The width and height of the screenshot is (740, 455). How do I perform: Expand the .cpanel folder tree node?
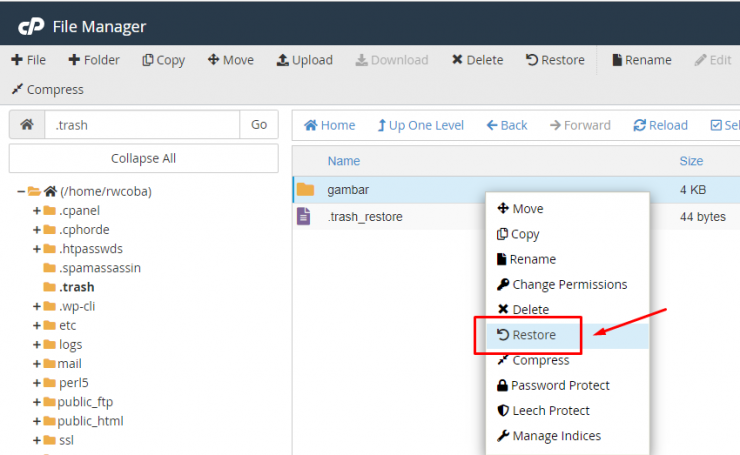37,211
